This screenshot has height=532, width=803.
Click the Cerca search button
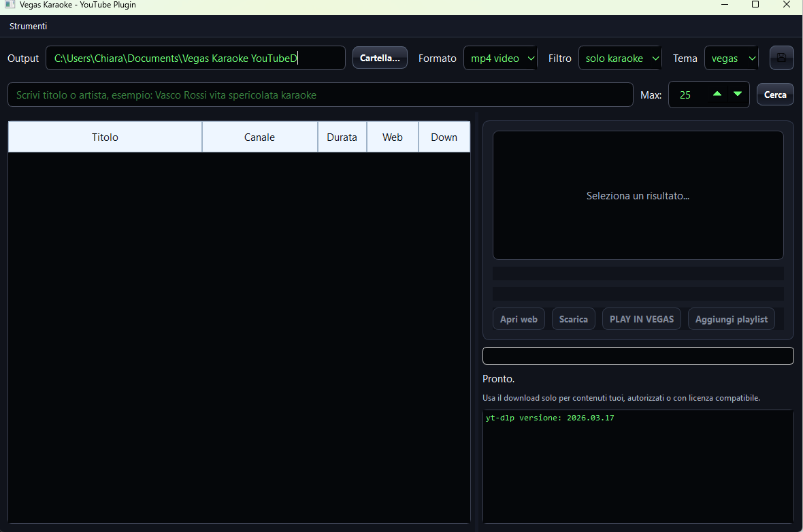775,95
